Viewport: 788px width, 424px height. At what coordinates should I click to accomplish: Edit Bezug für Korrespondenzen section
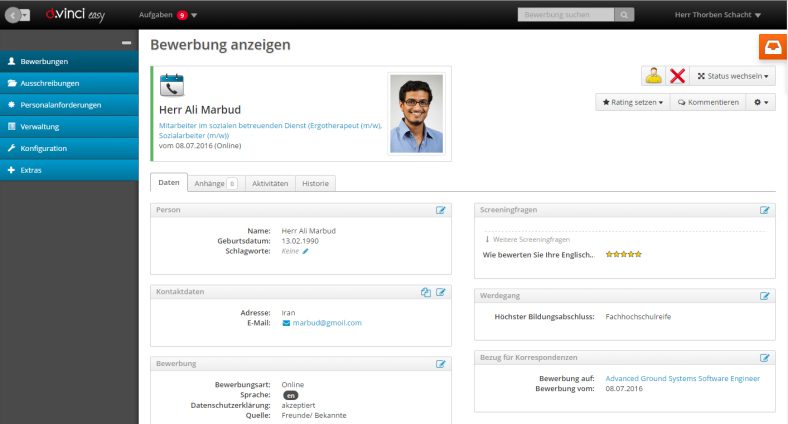click(765, 358)
